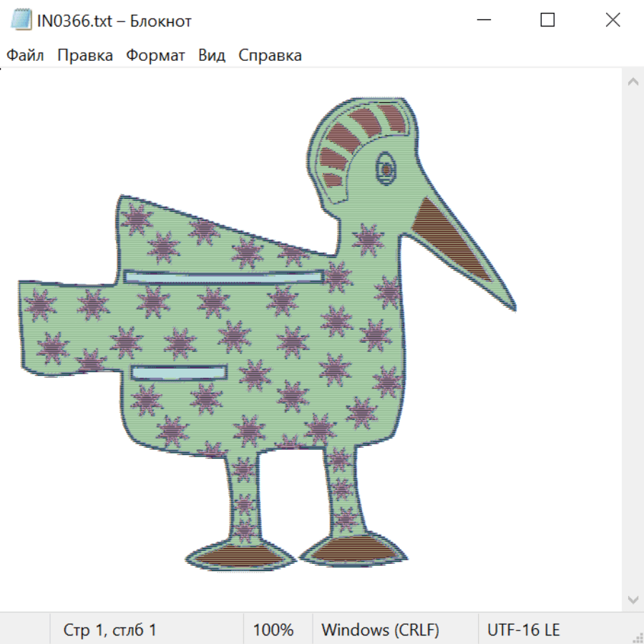Click the long light-blue bar on bird
644x644 pixels.
224,276
